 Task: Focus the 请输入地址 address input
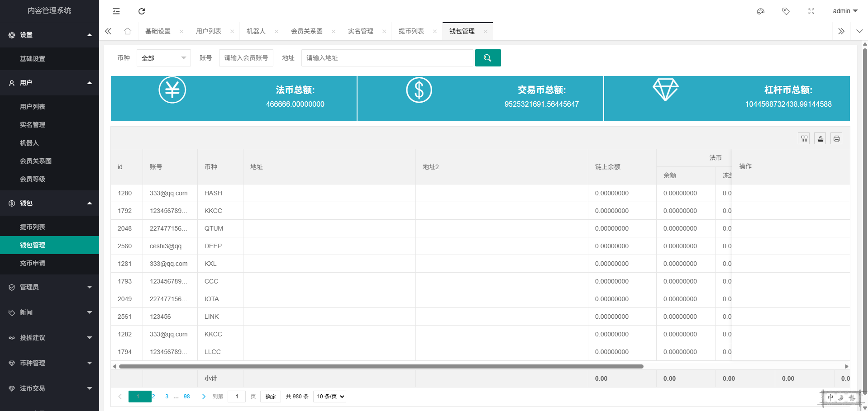pos(387,58)
